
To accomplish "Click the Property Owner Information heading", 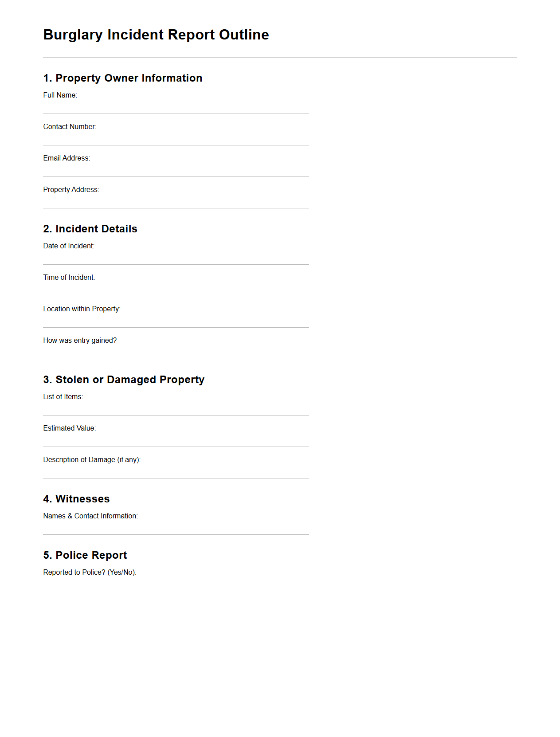I will (123, 78).
